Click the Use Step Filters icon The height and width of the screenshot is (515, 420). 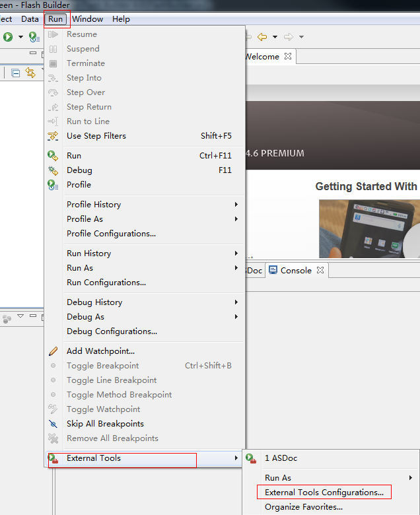(x=53, y=136)
